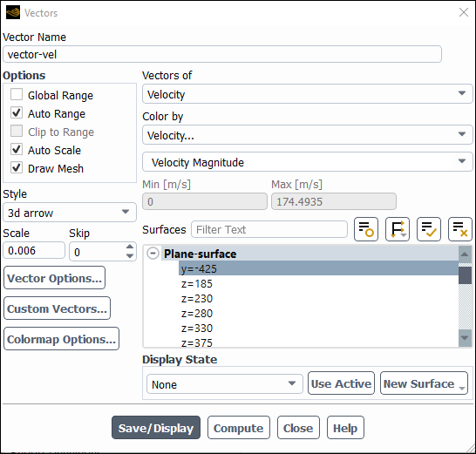476x454 pixels.
Task: Click the Save/Display button
Action: (156, 428)
